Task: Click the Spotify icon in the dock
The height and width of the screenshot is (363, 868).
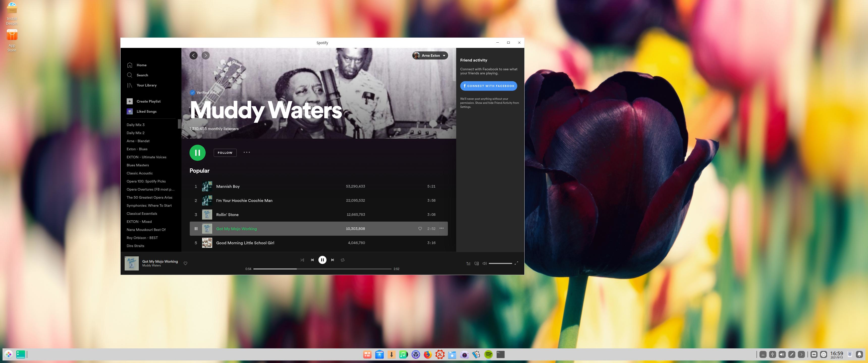Action: [488, 355]
